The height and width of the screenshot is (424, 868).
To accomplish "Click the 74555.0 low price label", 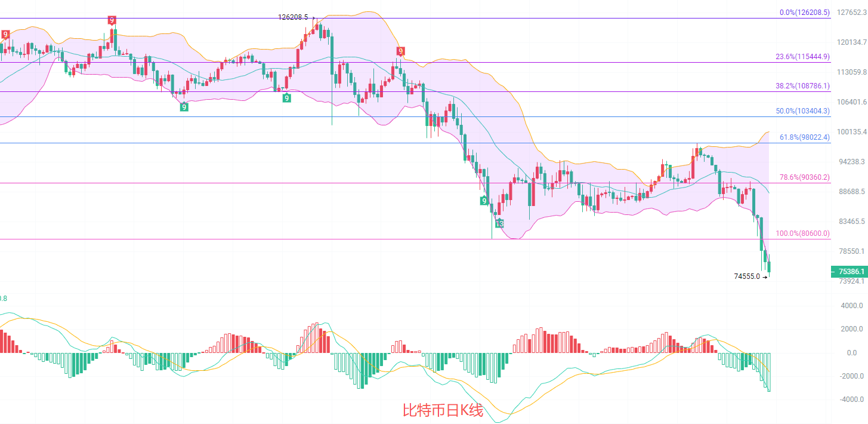I will [x=747, y=276].
